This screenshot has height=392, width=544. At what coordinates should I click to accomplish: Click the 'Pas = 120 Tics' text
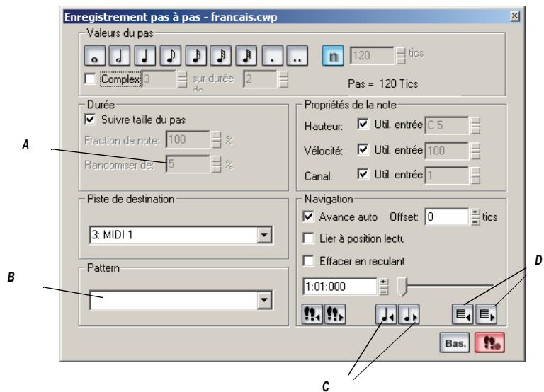click(383, 84)
